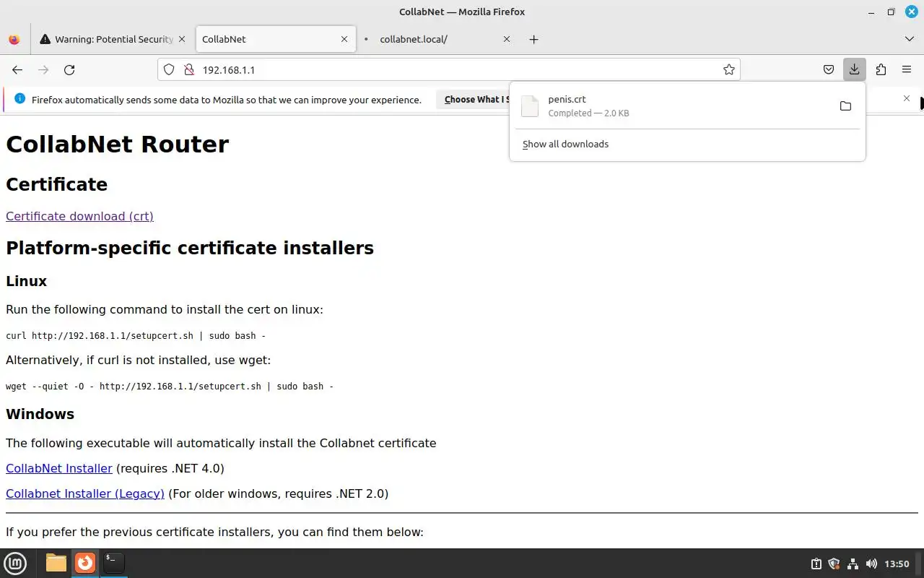This screenshot has width=924, height=578.
Task: Open the tracking protection shield icon
Action: tap(169, 69)
